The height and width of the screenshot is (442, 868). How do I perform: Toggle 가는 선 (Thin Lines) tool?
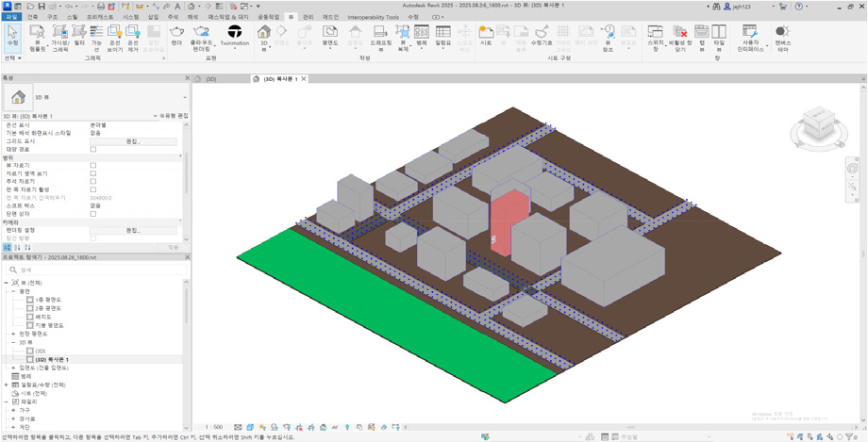pos(96,38)
